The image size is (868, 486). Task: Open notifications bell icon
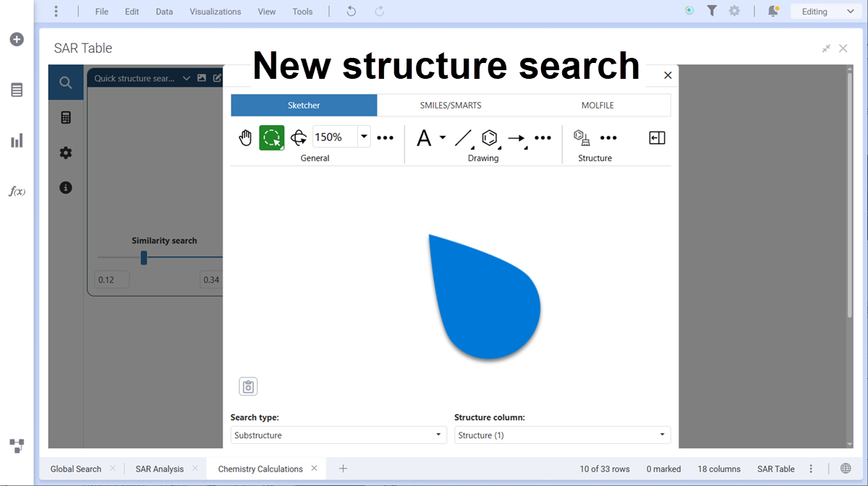[x=773, y=11]
